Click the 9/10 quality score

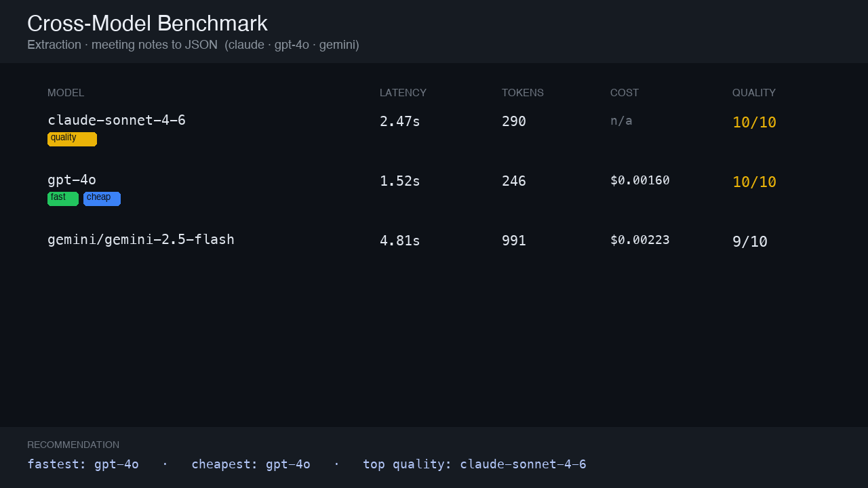(x=750, y=241)
